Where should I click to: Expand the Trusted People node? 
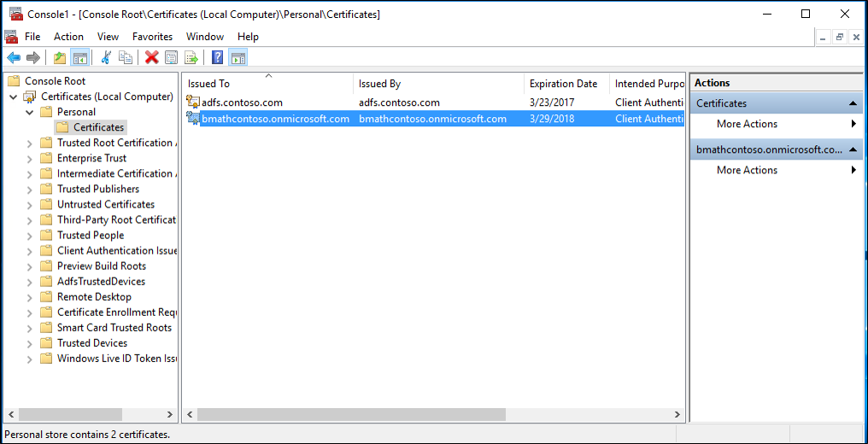coord(29,236)
